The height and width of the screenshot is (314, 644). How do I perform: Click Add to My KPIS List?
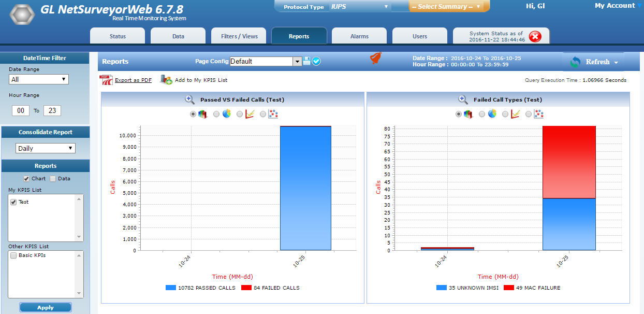(x=201, y=80)
